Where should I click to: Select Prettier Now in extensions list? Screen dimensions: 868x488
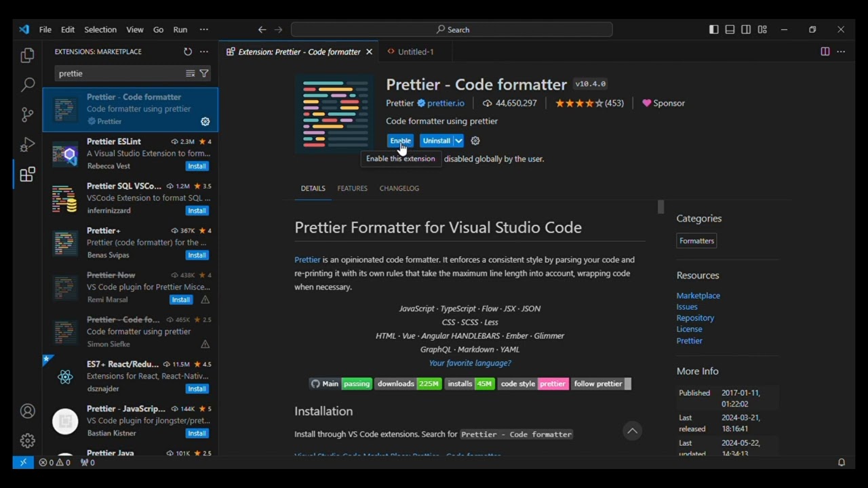[130, 287]
